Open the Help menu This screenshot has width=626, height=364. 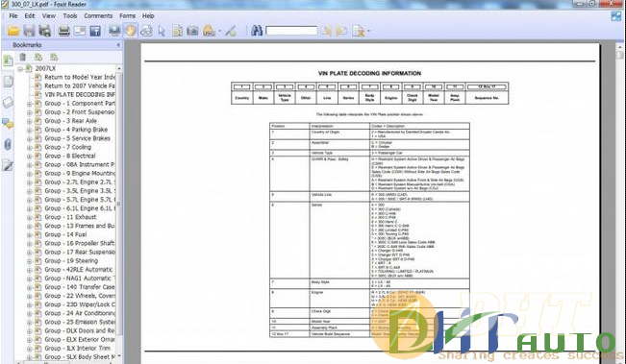[148, 16]
